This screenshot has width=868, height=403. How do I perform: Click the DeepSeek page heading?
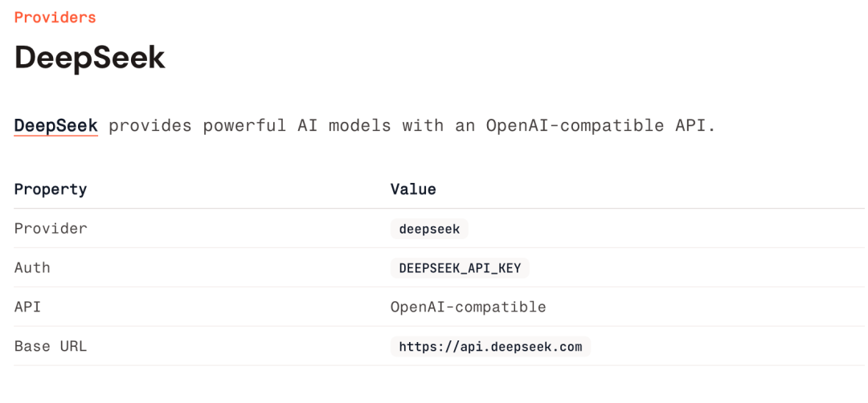[89, 58]
